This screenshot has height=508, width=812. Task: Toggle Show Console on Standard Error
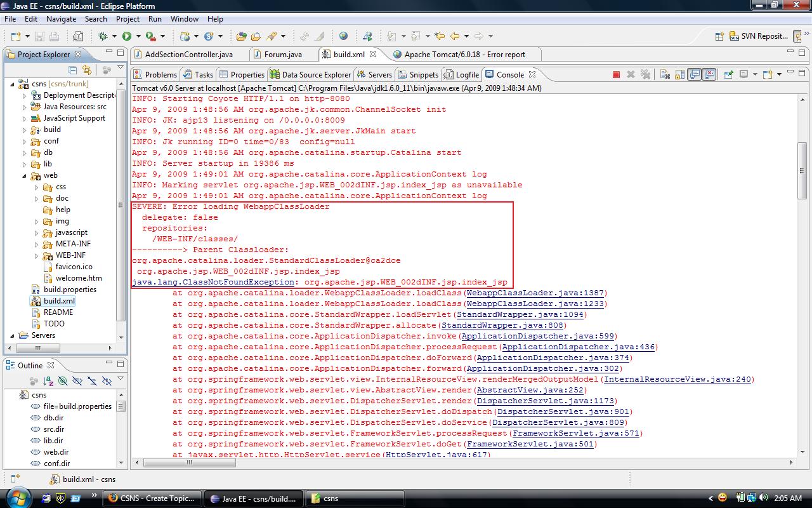[709, 74]
